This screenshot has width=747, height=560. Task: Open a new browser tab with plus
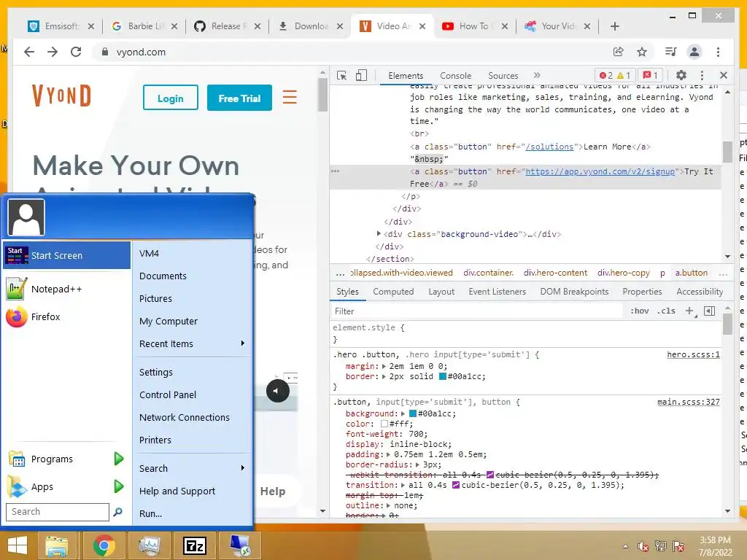point(614,26)
